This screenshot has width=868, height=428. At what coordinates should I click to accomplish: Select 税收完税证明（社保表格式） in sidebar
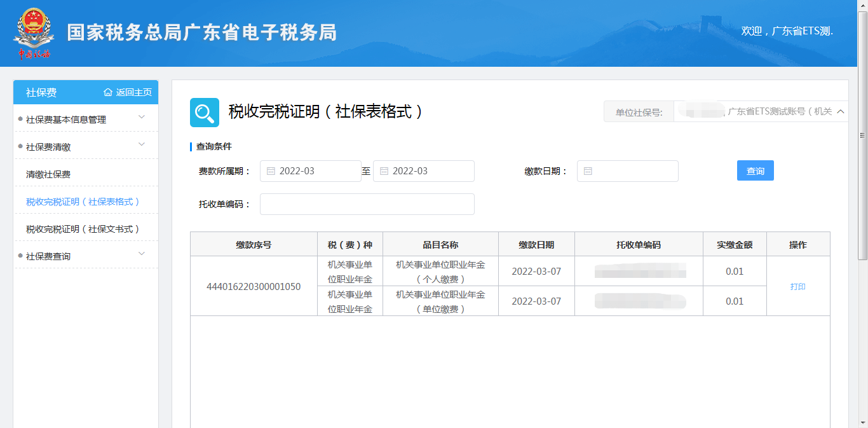coord(83,202)
